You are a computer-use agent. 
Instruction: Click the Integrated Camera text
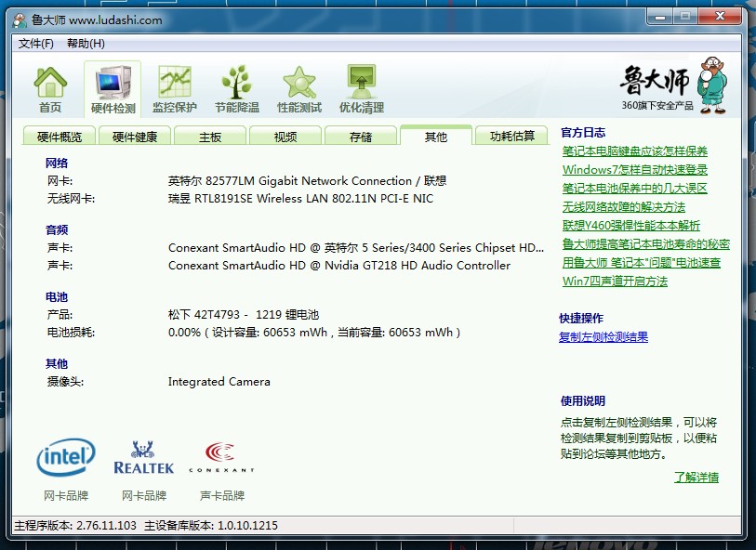[219, 382]
